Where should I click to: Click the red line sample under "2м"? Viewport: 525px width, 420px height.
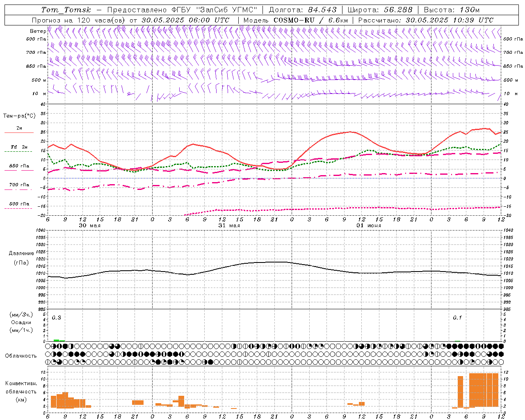tap(19, 133)
